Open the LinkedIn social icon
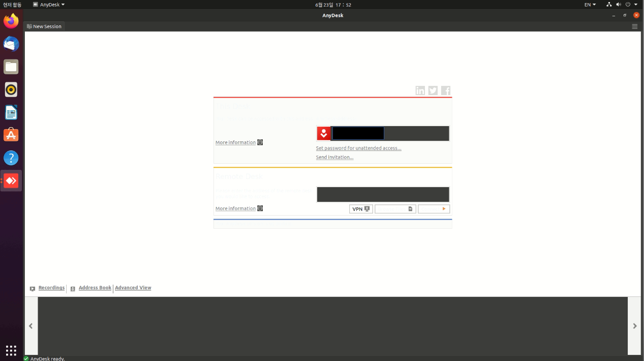Image resolution: width=644 pixels, height=361 pixels. coord(420,91)
